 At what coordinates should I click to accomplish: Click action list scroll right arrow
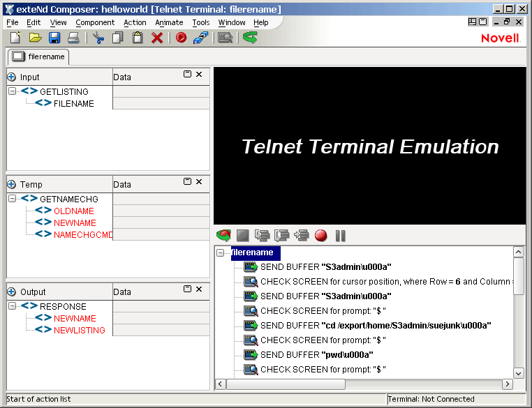click(508, 384)
